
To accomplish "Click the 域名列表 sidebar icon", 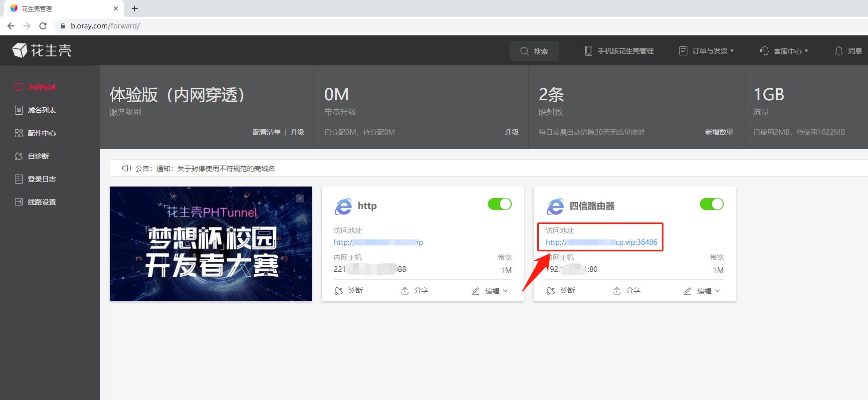I will point(19,110).
